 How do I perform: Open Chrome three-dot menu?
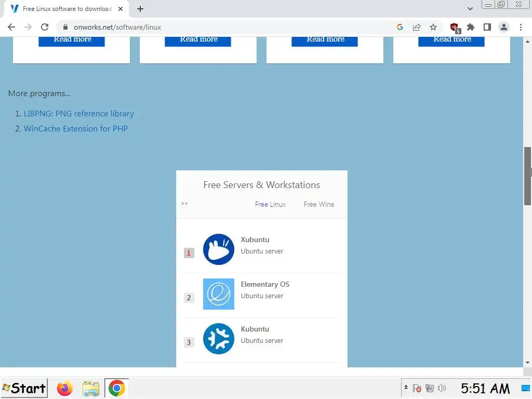tap(521, 27)
